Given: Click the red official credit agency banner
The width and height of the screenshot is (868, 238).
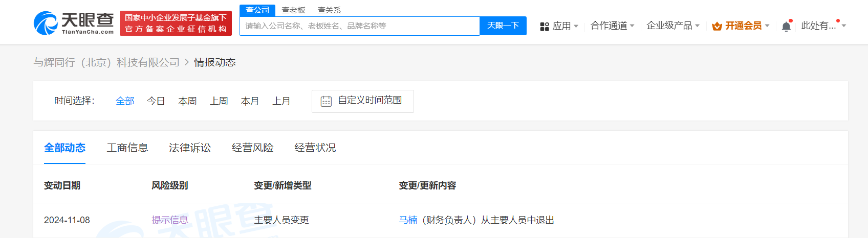Looking at the screenshot, I should [x=176, y=23].
